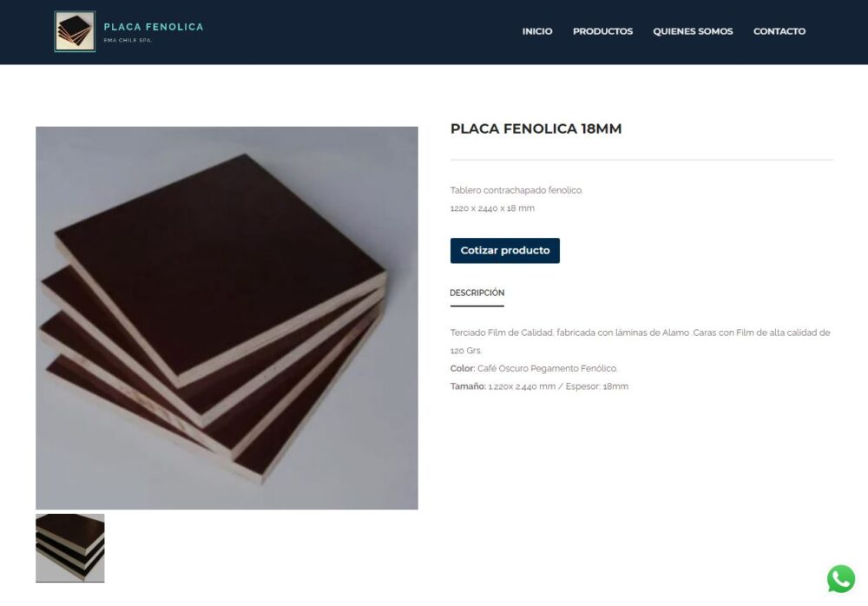
Task: Click the PLACA FENOLICA 18MM title
Action: tap(536, 128)
